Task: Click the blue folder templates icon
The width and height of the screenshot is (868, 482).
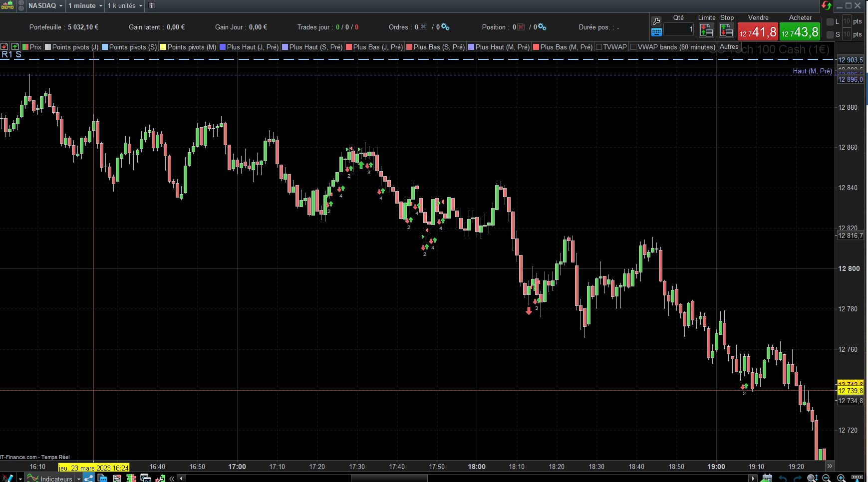Action: tap(102, 478)
